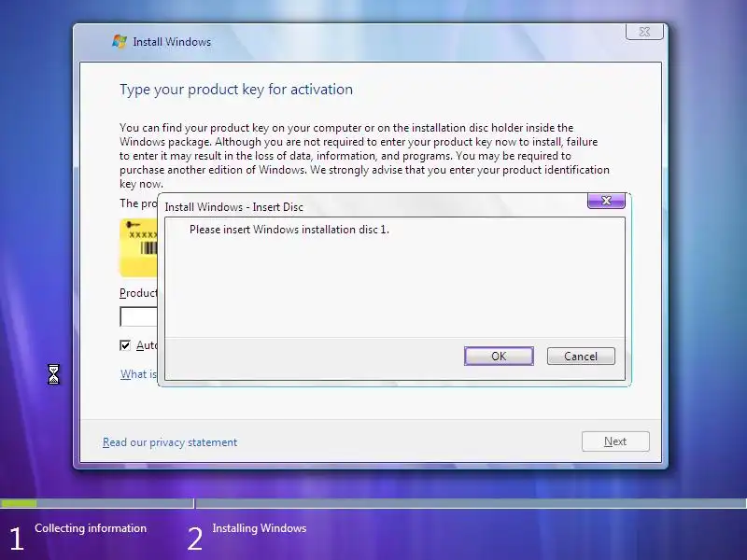Click the yellow product key sticker image

(138, 247)
